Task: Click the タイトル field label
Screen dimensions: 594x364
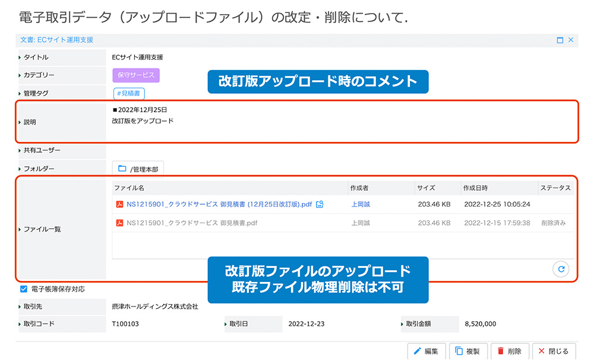Action: pyautogui.click(x=36, y=57)
